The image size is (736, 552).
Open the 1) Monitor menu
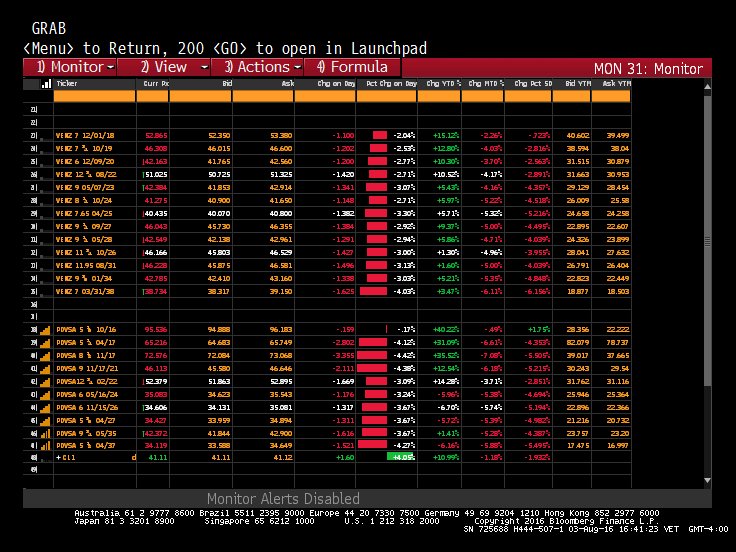(x=70, y=67)
